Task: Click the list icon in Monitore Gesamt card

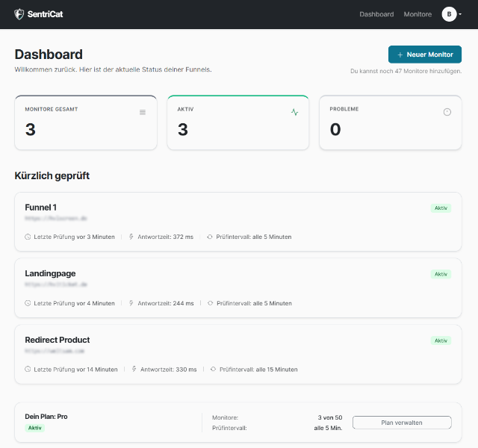Action: pyautogui.click(x=143, y=112)
